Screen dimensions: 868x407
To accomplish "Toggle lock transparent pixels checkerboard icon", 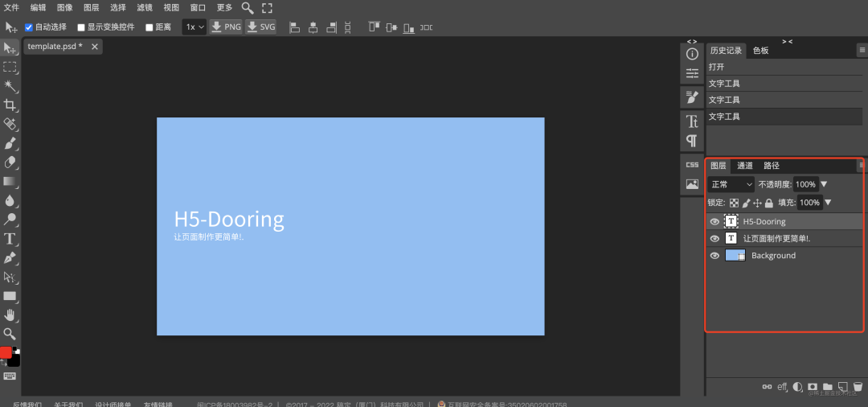I will pos(734,203).
